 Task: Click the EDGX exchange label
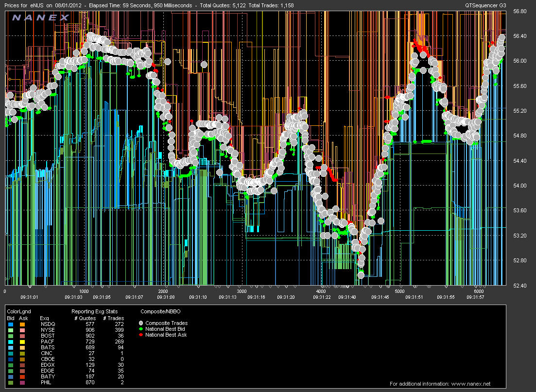coord(48,365)
